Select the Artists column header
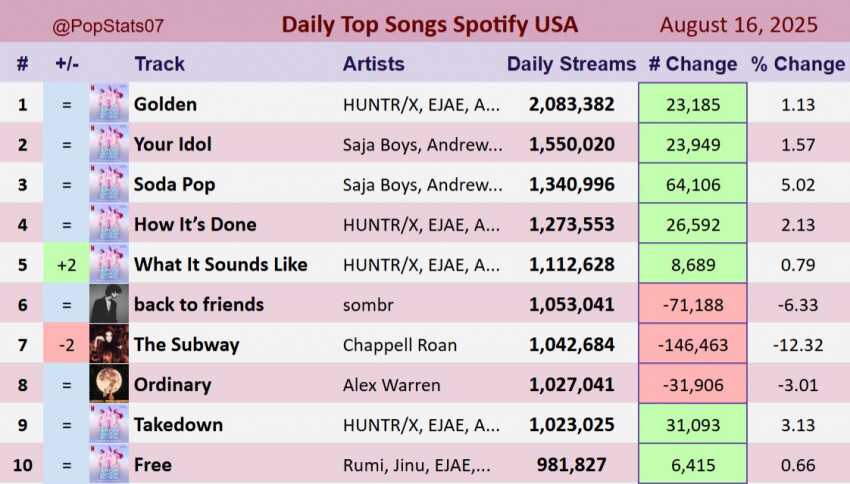The height and width of the screenshot is (484, 850). (374, 64)
